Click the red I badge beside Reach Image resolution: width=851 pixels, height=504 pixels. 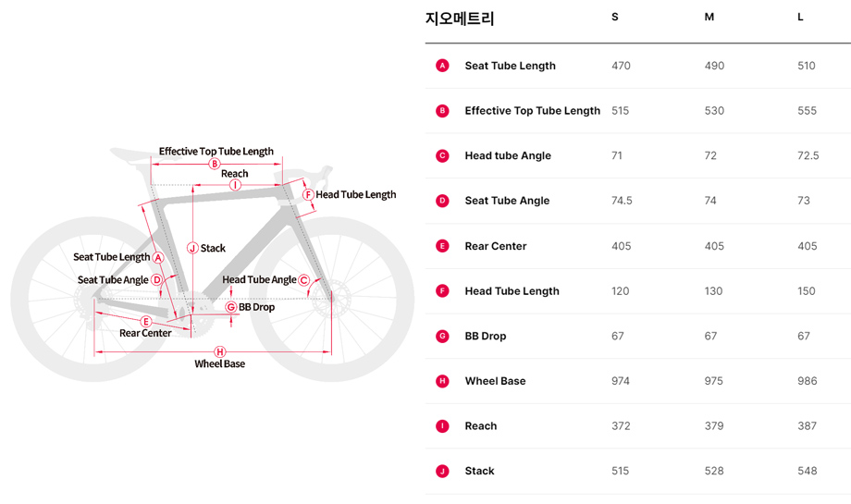coord(442,426)
